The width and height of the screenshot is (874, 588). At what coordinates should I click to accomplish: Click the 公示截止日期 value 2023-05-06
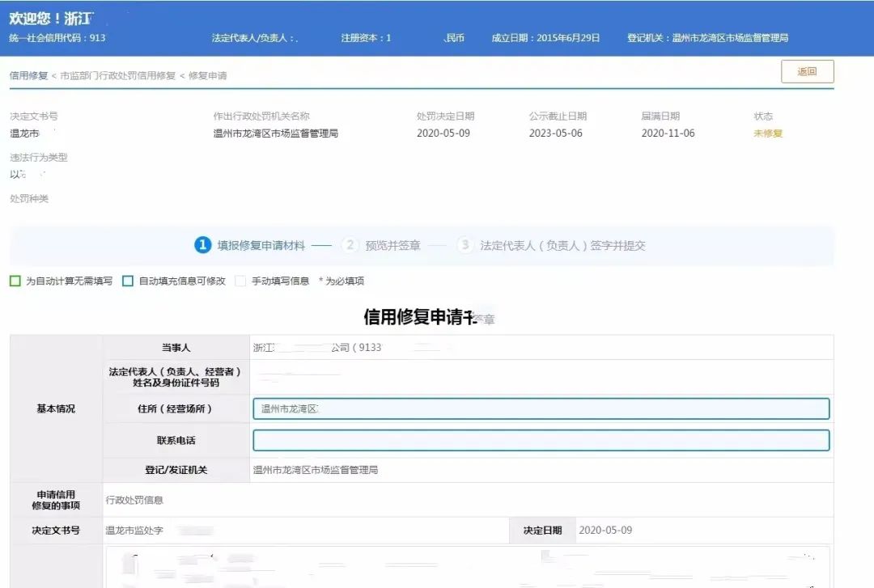point(555,133)
